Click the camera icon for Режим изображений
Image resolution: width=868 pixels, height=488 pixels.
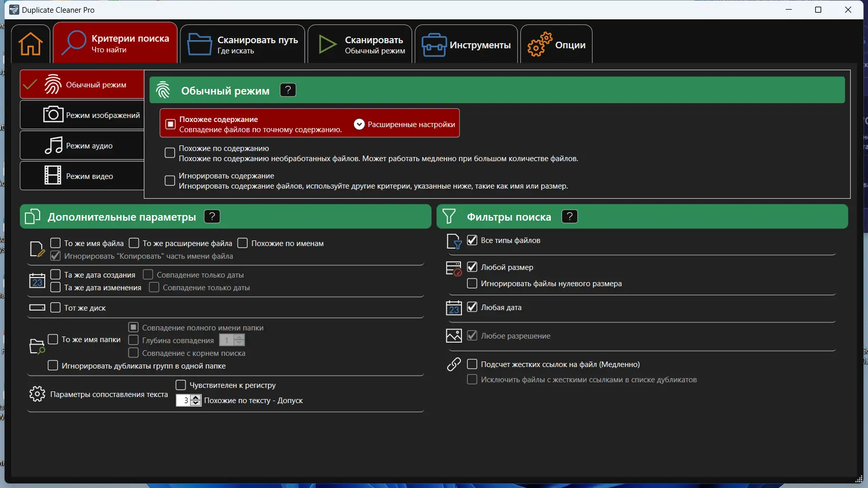(53, 114)
